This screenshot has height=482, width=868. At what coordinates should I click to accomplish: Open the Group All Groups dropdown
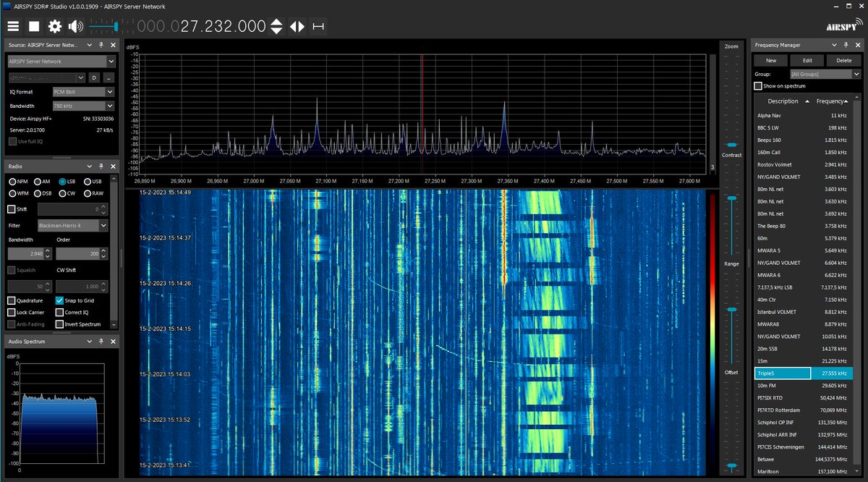(825, 74)
